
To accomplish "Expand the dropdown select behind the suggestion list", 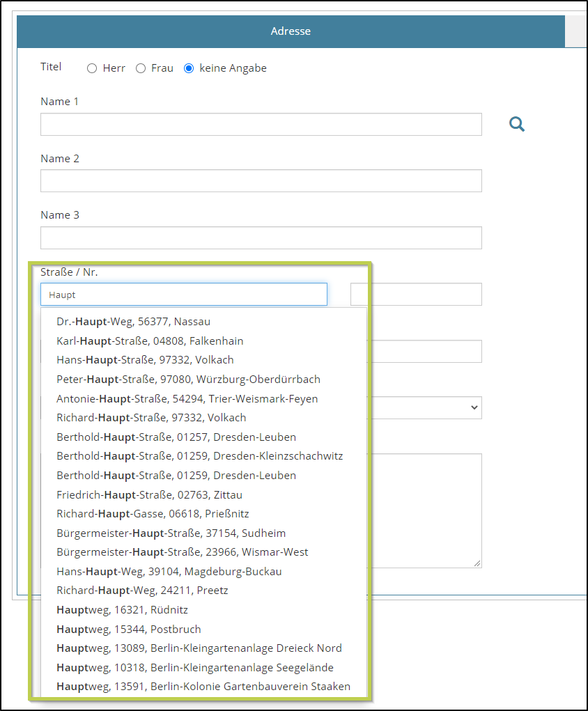I will [x=424, y=408].
